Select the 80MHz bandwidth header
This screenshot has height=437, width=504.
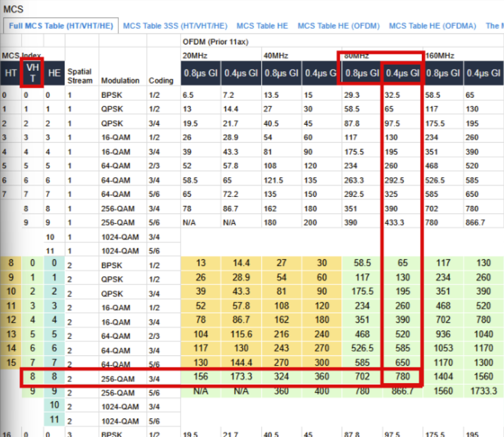(356, 56)
